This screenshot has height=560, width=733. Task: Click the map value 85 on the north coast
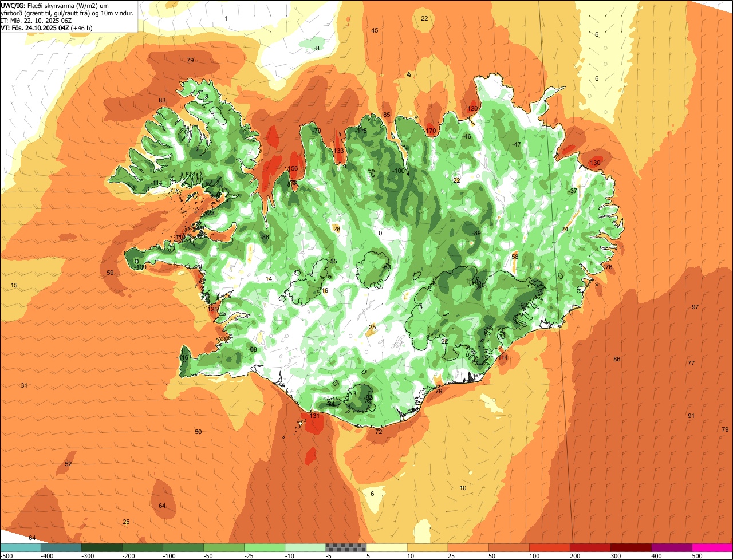(387, 115)
